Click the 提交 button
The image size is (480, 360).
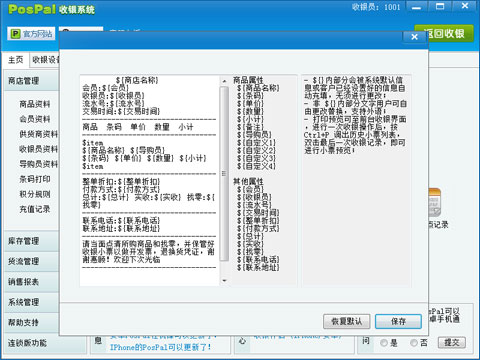(452, 342)
